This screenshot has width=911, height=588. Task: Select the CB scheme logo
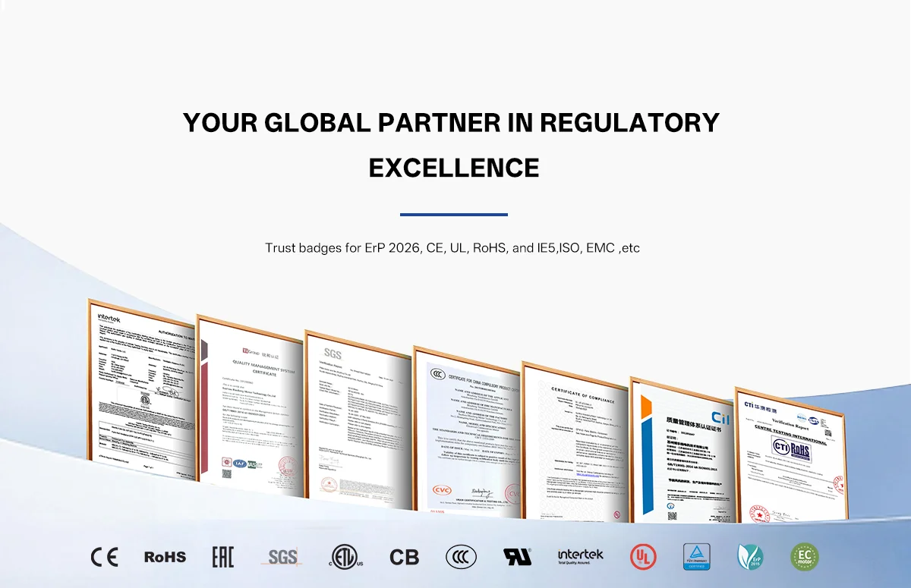tap(404, 558)
